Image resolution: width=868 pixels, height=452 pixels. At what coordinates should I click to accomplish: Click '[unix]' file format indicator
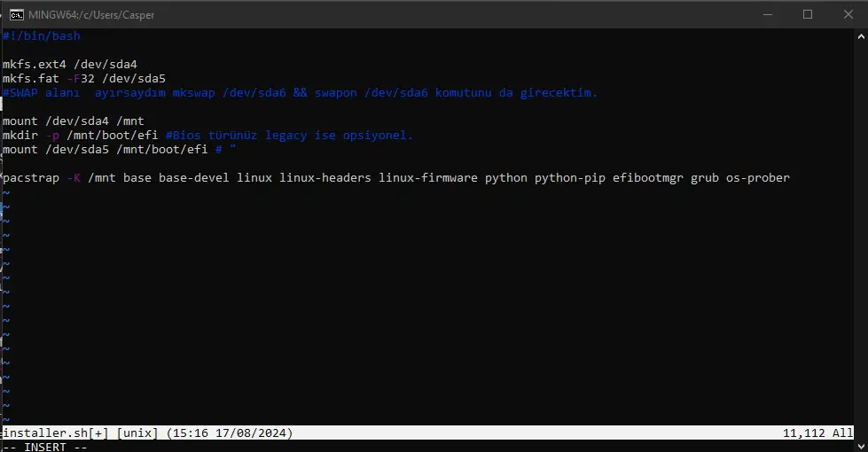(x=137, y=433)
